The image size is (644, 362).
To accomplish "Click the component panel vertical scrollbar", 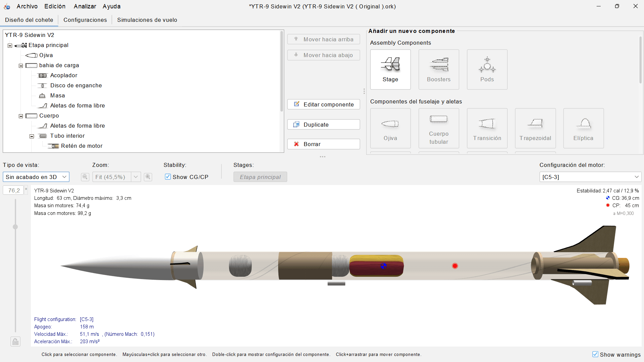I will 640,60.
